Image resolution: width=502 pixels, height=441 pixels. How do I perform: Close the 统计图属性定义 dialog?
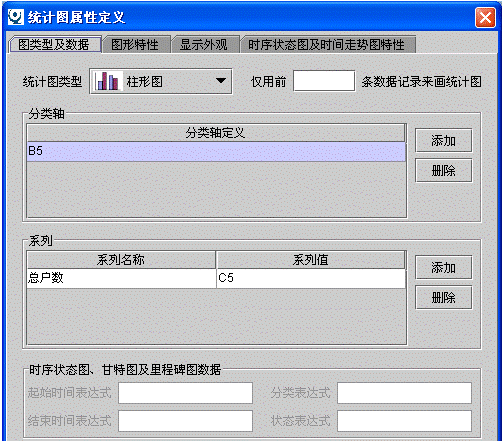(485, 17)
